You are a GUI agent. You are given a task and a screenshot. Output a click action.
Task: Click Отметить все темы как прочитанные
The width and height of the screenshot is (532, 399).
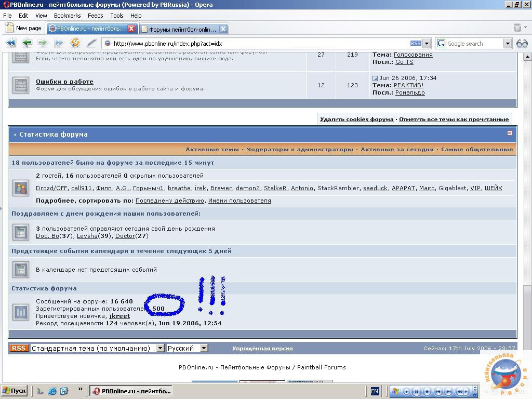tap(454, 119)
